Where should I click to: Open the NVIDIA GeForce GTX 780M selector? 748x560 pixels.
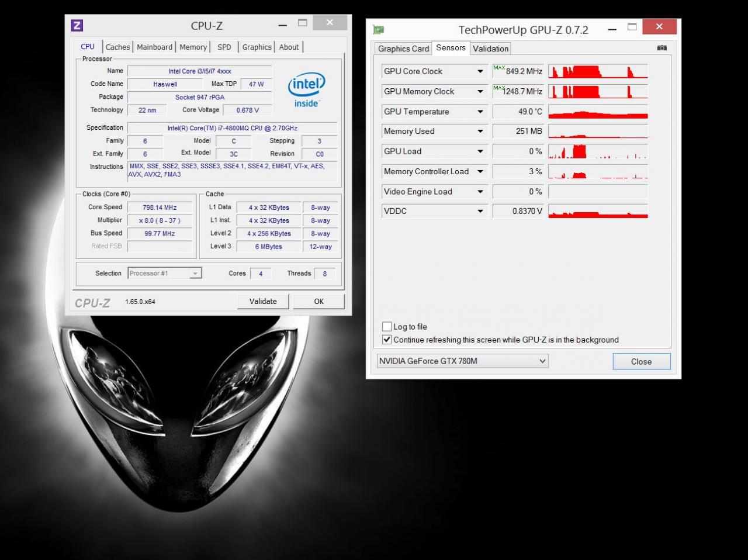pyautogui.click(x=462, y=361)
